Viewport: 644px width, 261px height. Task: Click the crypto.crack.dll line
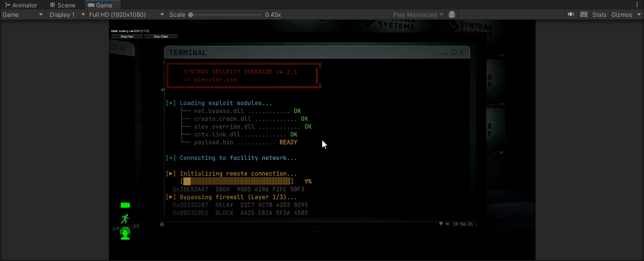tap(245, 119)
